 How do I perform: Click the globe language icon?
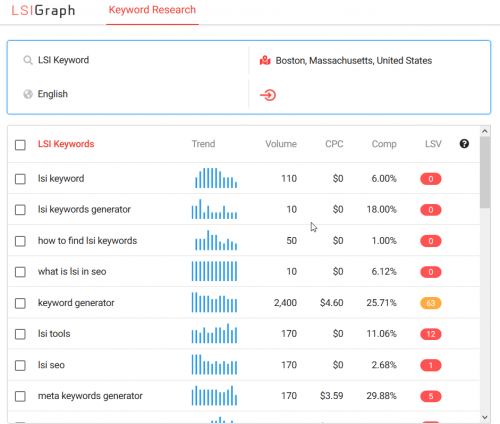click(28, 94)
